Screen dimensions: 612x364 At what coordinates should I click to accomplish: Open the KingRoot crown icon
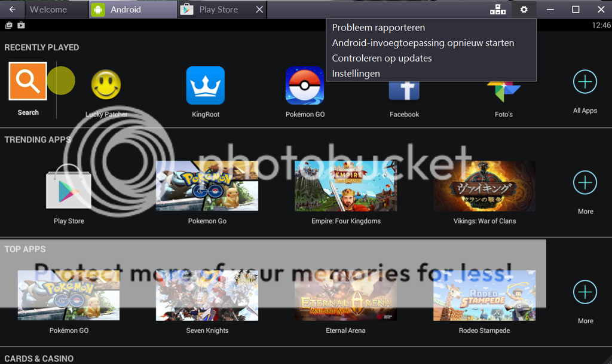click(x=205, y=85)
